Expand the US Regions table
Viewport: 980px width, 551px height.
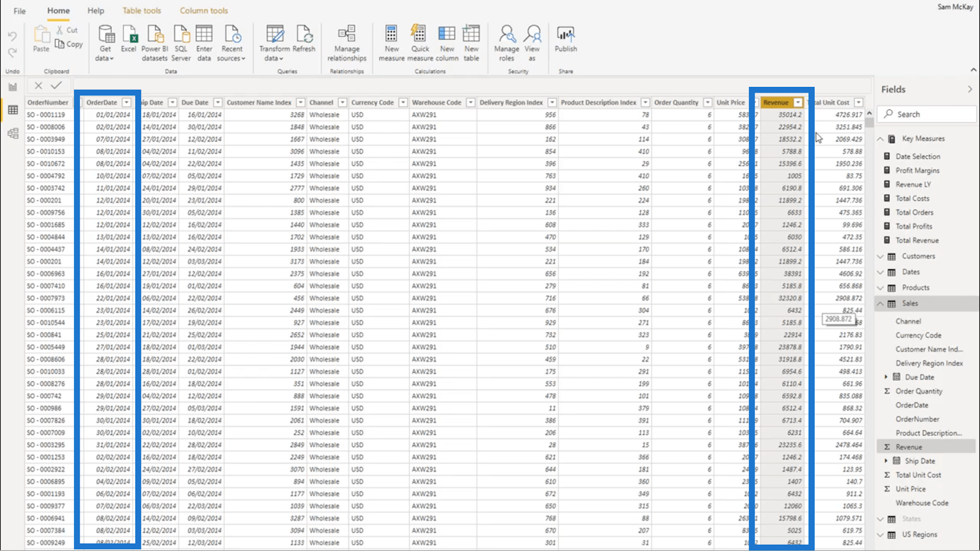[881, 534]
